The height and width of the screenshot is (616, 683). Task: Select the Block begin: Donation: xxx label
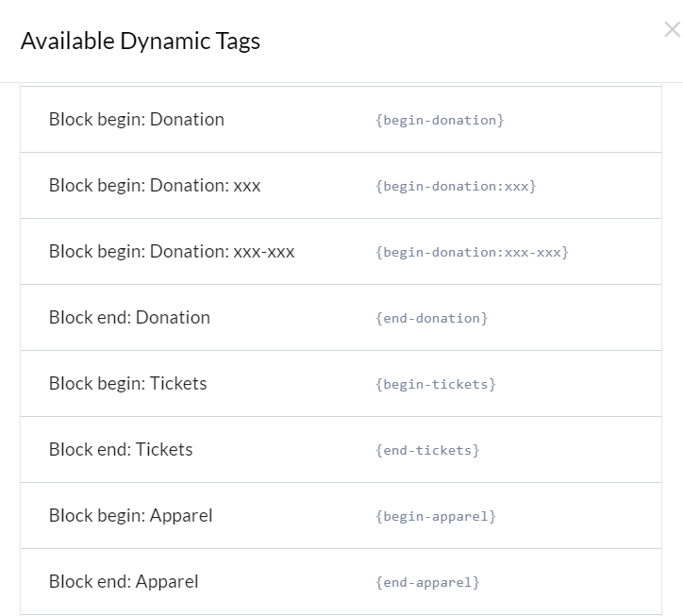(x=154, y=186)
